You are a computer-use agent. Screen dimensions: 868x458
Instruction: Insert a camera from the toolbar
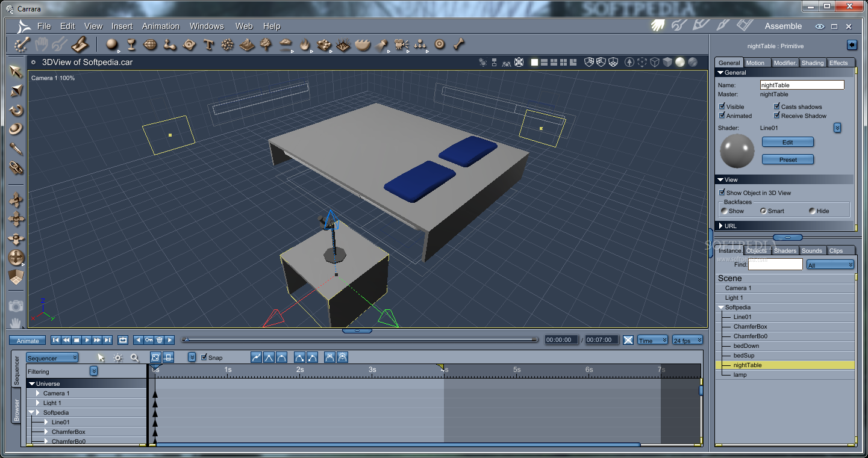(x=401, y=44)
